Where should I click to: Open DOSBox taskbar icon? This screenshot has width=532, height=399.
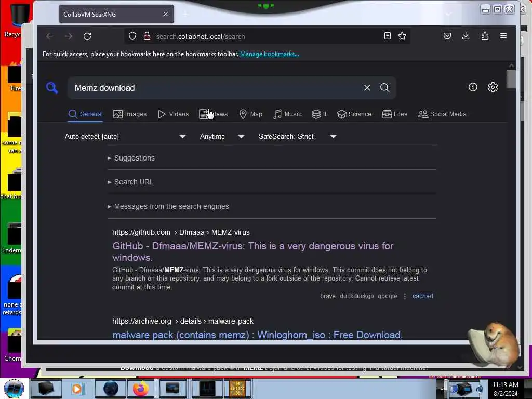point(237,389)
